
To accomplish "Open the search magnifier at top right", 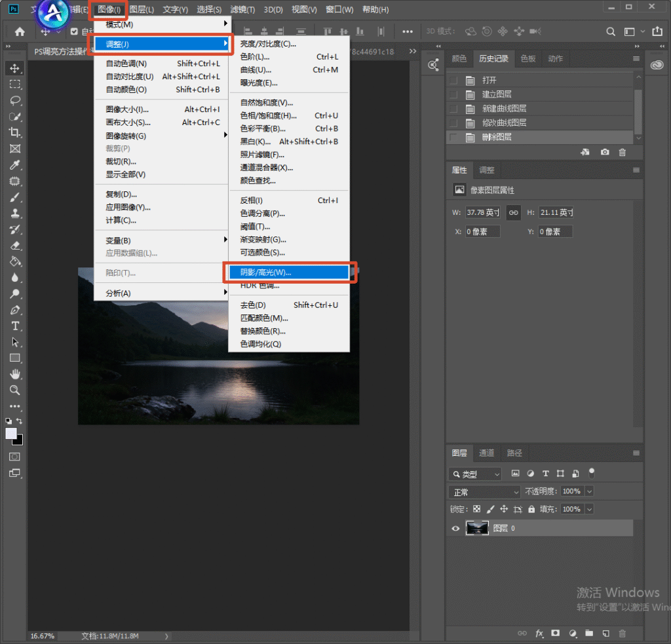I will pyautogui.click(x=611, y=31).
